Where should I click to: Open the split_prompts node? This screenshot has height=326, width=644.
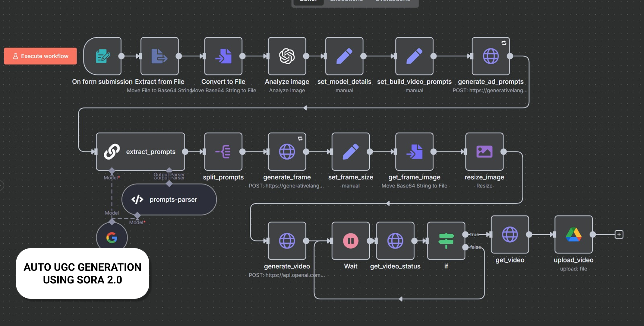click(x=223, y=152)
